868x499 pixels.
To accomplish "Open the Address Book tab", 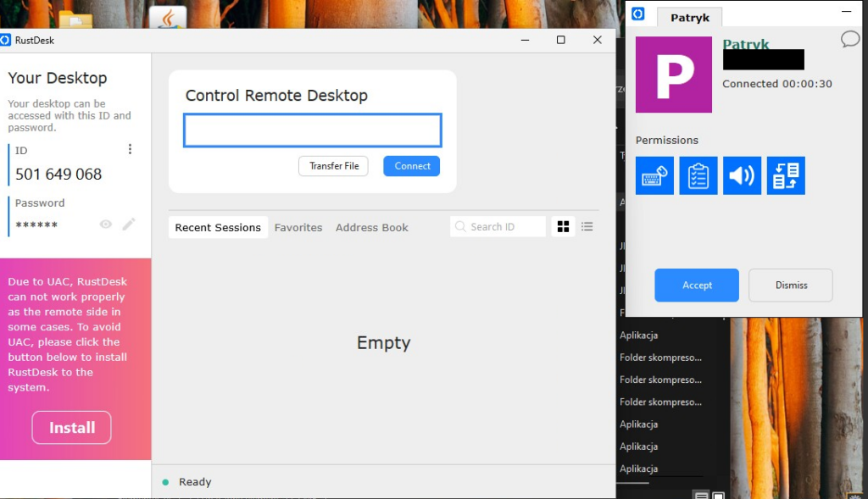I will point(371,228).
